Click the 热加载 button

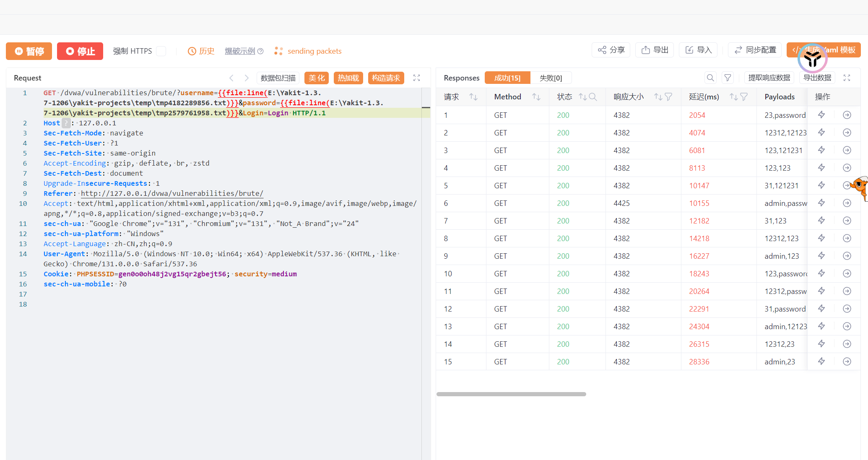pos(348,78)
